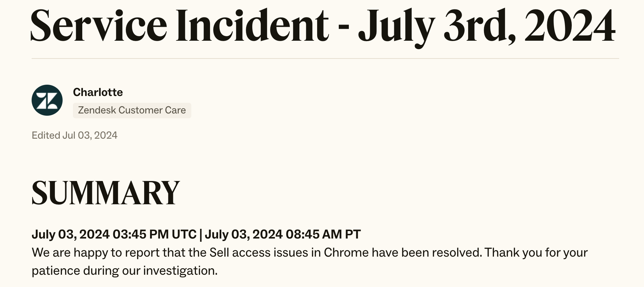Click the Edited Jul 03, 2024 date
This screenshot has width=644, height=287.
pyautogui.click(x=75, y=135)
